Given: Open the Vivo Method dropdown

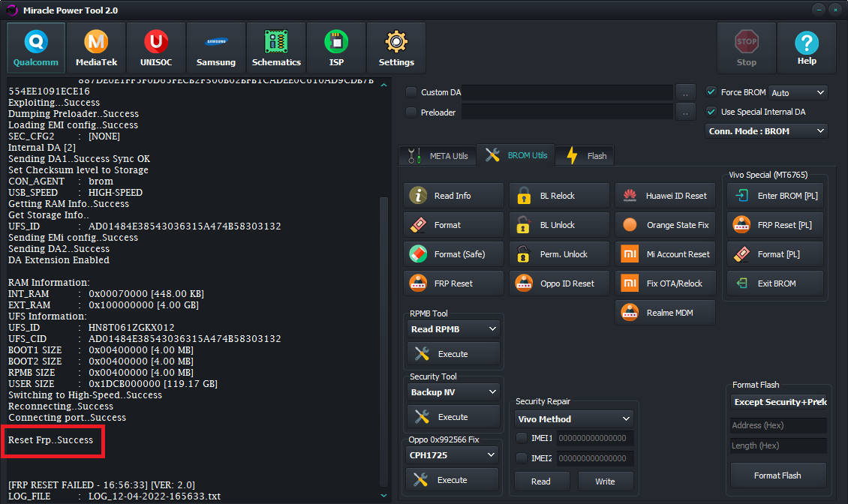Looking at the screenshot, I should pyautogui.click(x=574, y=419).
